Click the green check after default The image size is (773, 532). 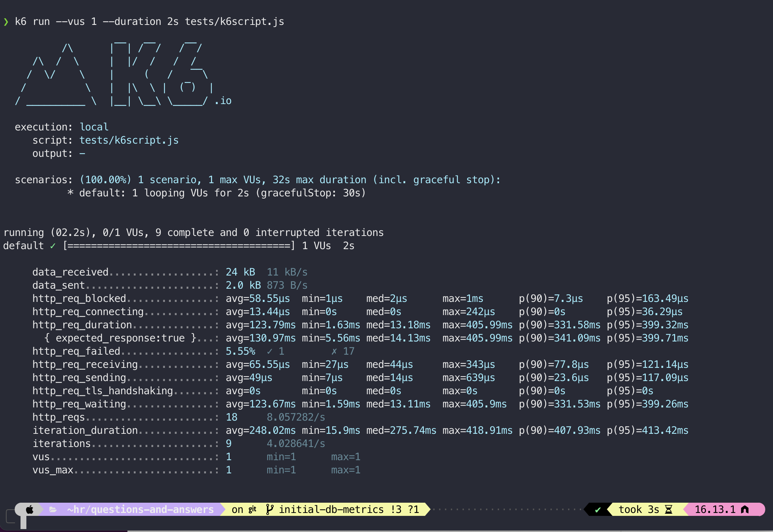point(53,246)
